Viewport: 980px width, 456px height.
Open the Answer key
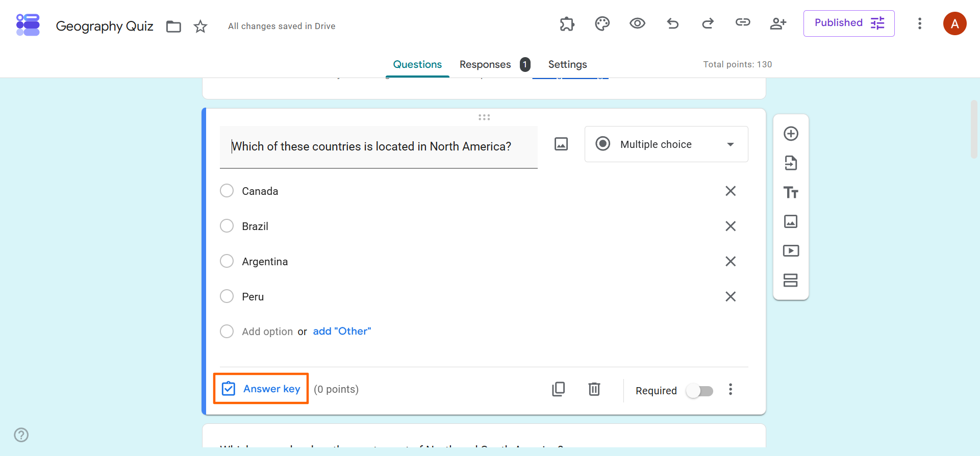[261, 389]
